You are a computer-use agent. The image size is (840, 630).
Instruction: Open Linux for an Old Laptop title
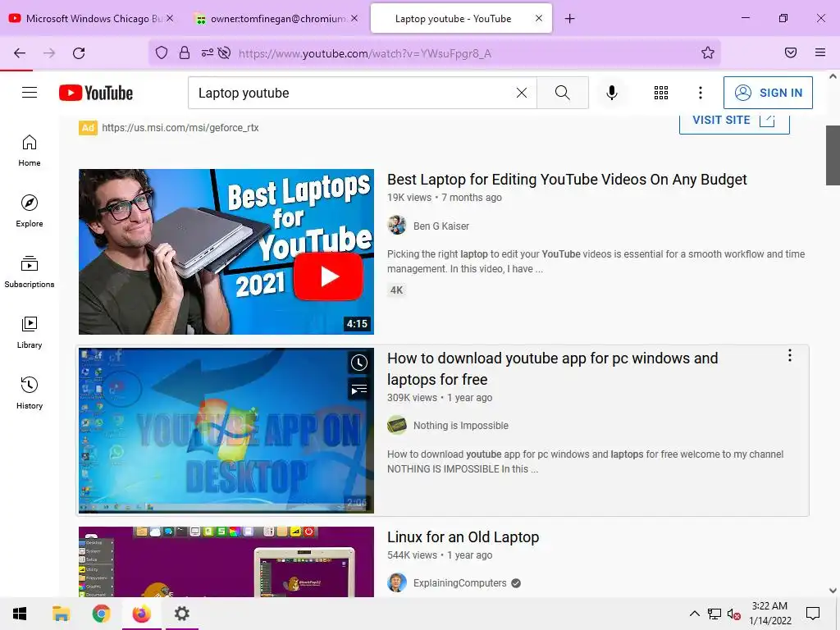463,537
